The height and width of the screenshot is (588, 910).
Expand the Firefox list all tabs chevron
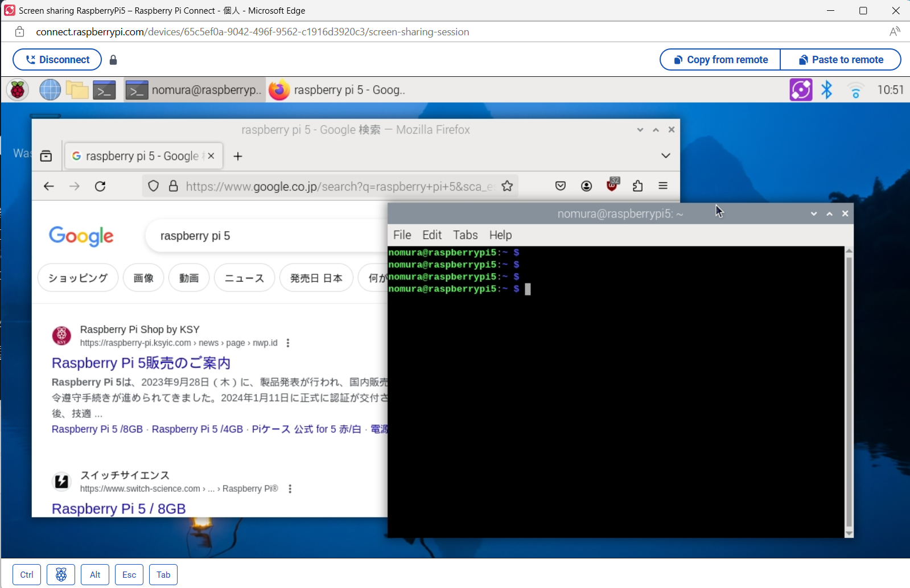point(665,155)
